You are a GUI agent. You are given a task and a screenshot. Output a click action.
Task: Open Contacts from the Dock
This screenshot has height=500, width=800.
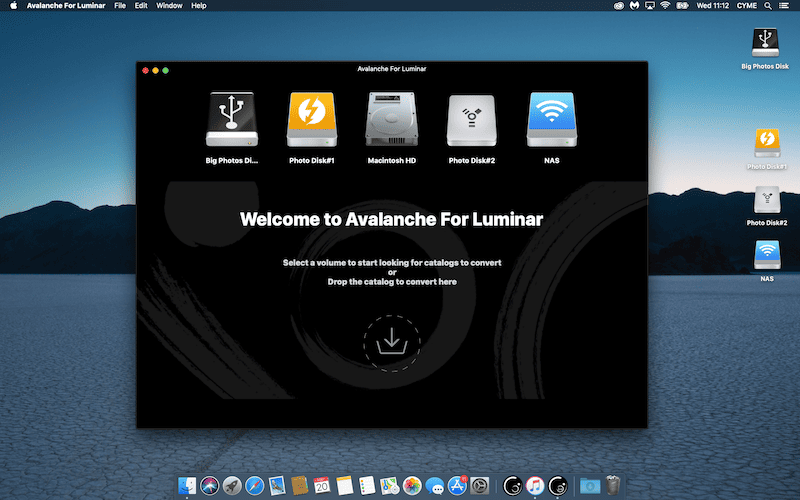pyautogui.click(x=299, y=485)
